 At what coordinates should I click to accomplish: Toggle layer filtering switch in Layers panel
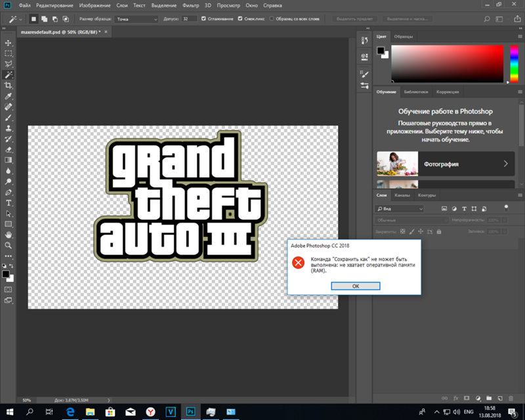coord(506,208)
